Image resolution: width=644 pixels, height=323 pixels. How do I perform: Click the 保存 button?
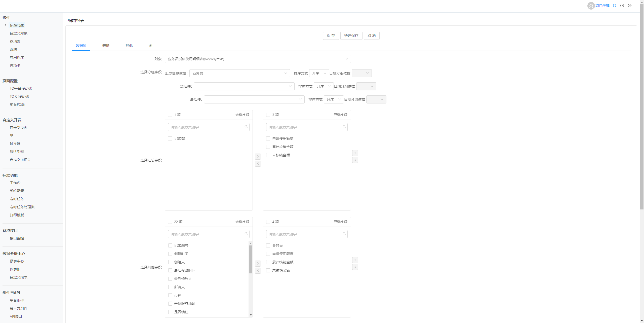pos(331,36)
